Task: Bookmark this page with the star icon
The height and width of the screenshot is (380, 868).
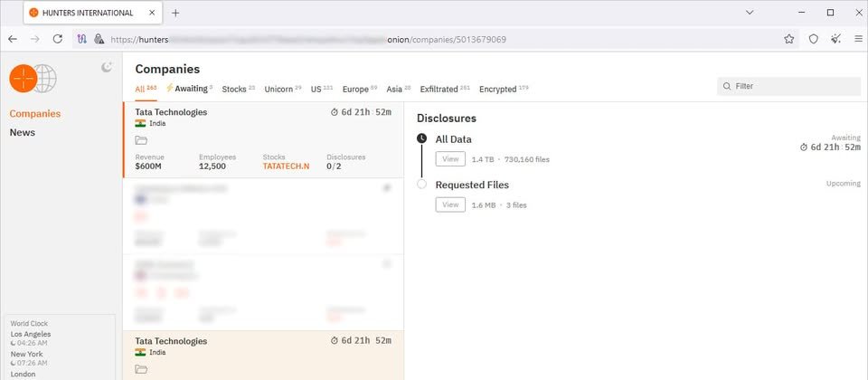Action: click(x=789, y=39)
